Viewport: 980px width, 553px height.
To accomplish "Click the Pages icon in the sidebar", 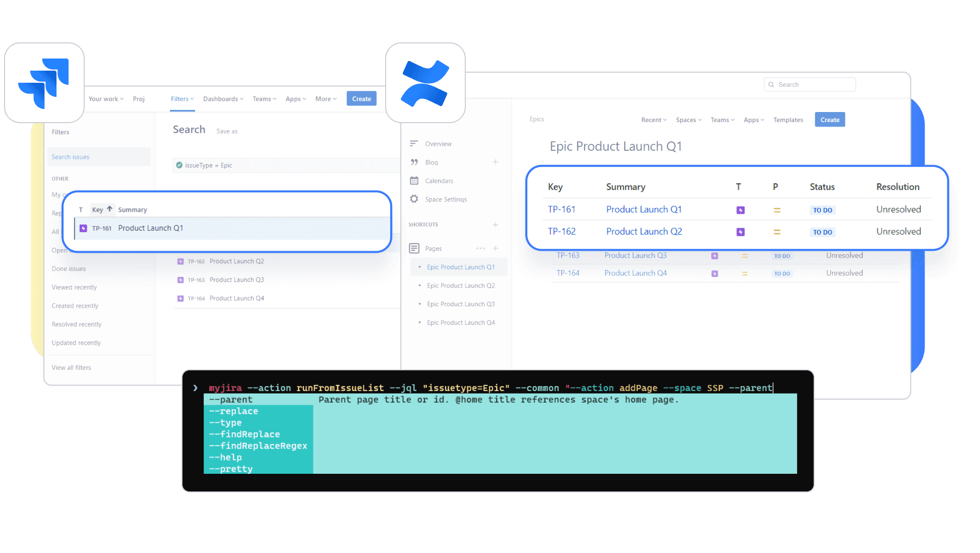I will 414,248.
